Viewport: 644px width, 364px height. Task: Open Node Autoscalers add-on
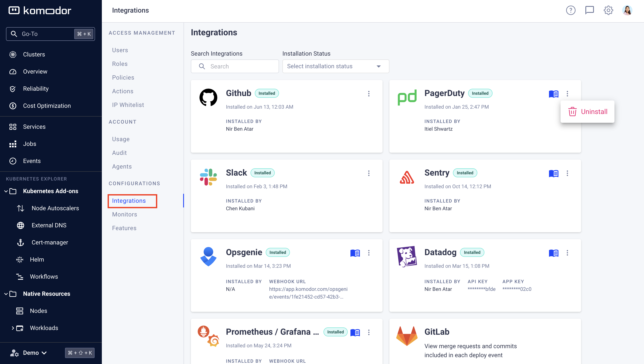[55, 208]
